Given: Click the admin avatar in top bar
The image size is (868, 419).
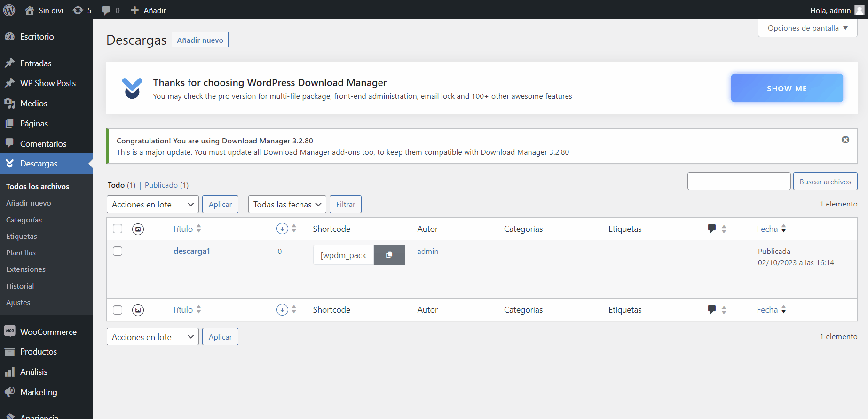Looking at the screenshot, I should point(859,10).
